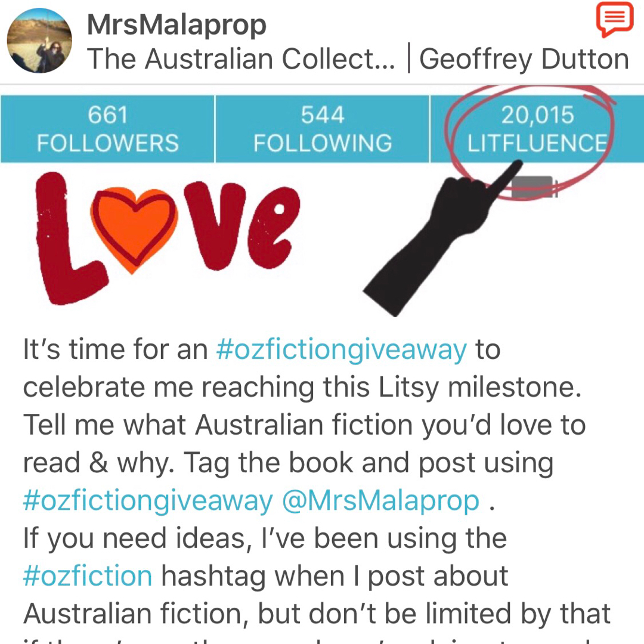This screenshot has width=644, height=644.
Task: Open the first #ozfictiongiveaway hashtag
Action: (341, 349)
